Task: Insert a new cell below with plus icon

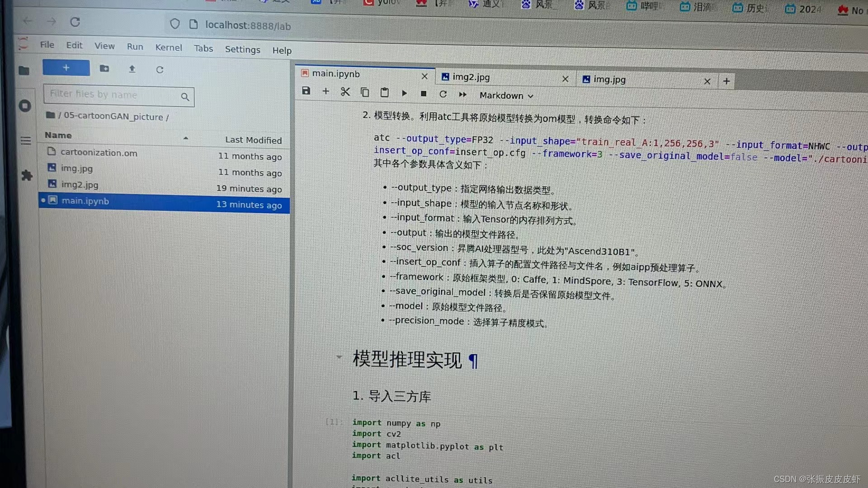Action: coord(325,91)
